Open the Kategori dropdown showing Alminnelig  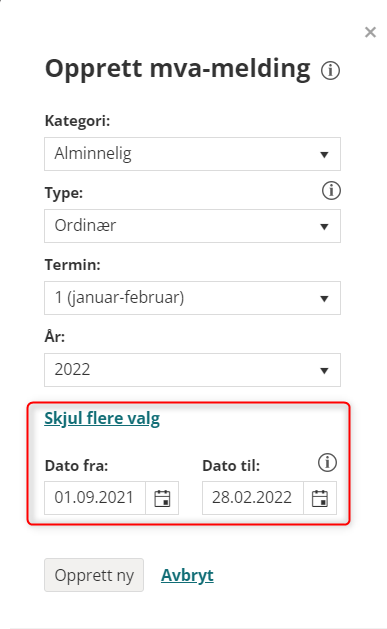click(x=192, y=154)
